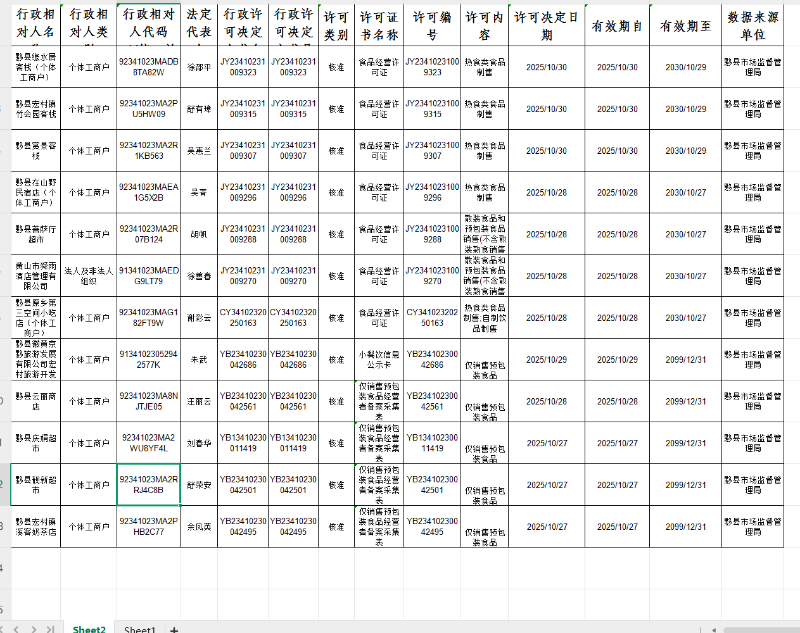800x633 pixels.
Task: Select the Sheet2 tab
Action: click(x=89, y=629)
